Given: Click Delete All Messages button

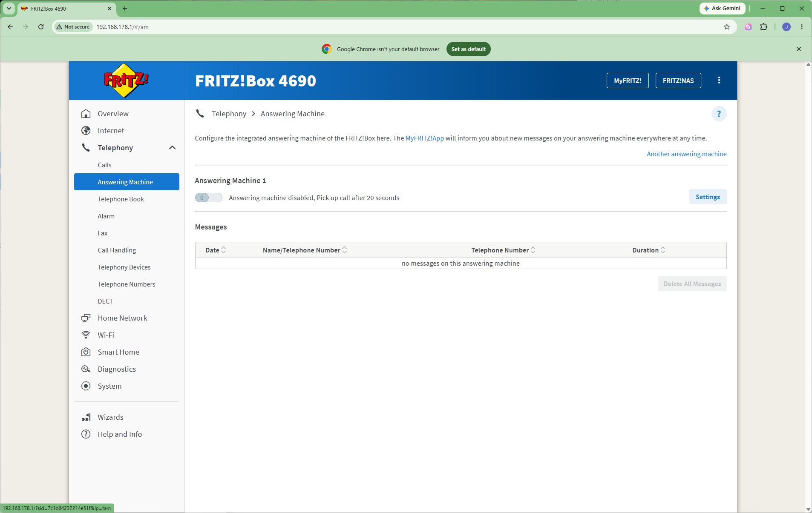Looking at the screenshot, I should pyautogui.click(x=692, y=284).
